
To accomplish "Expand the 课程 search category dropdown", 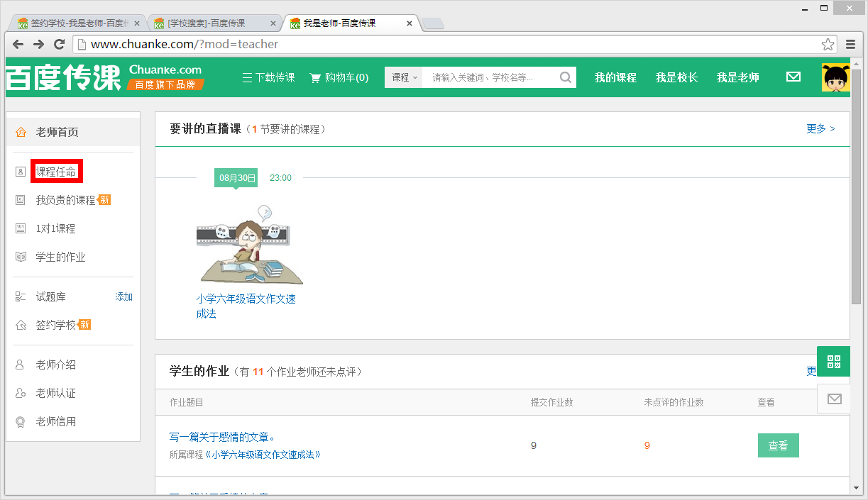I will point(403,77).
